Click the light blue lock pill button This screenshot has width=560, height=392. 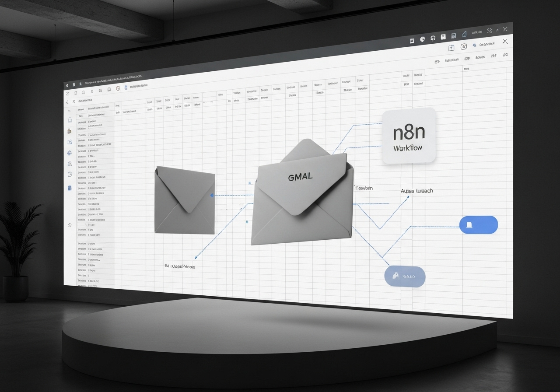pos(405,276)
